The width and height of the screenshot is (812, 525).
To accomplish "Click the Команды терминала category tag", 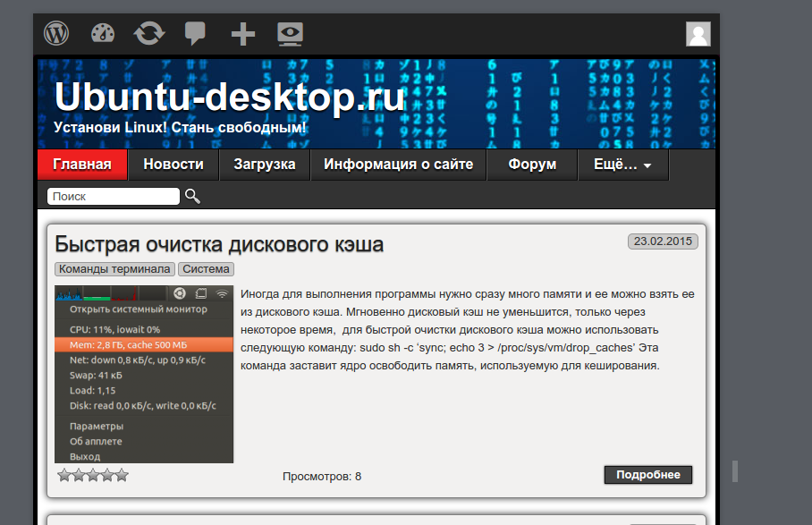I will pyautogui.click(x=114, y=269).
